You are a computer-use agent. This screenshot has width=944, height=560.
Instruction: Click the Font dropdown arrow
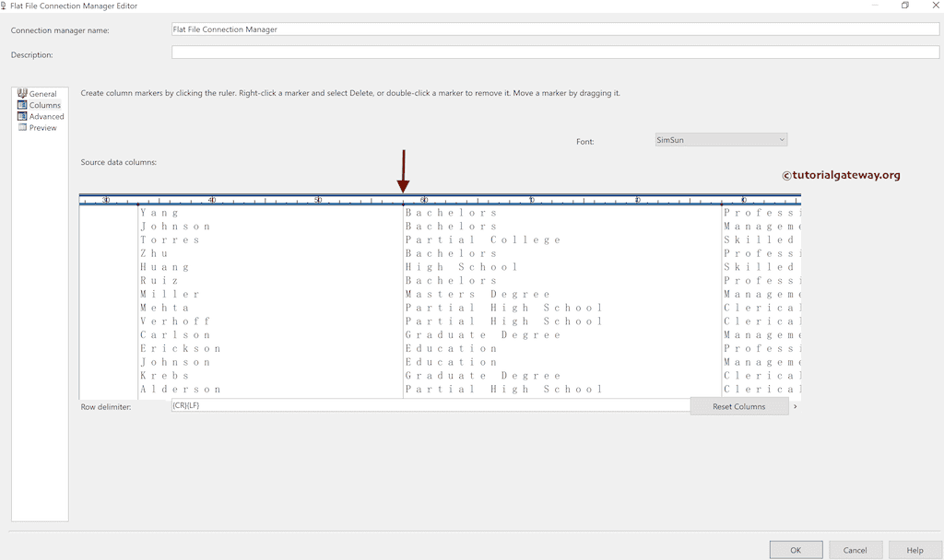782,140
